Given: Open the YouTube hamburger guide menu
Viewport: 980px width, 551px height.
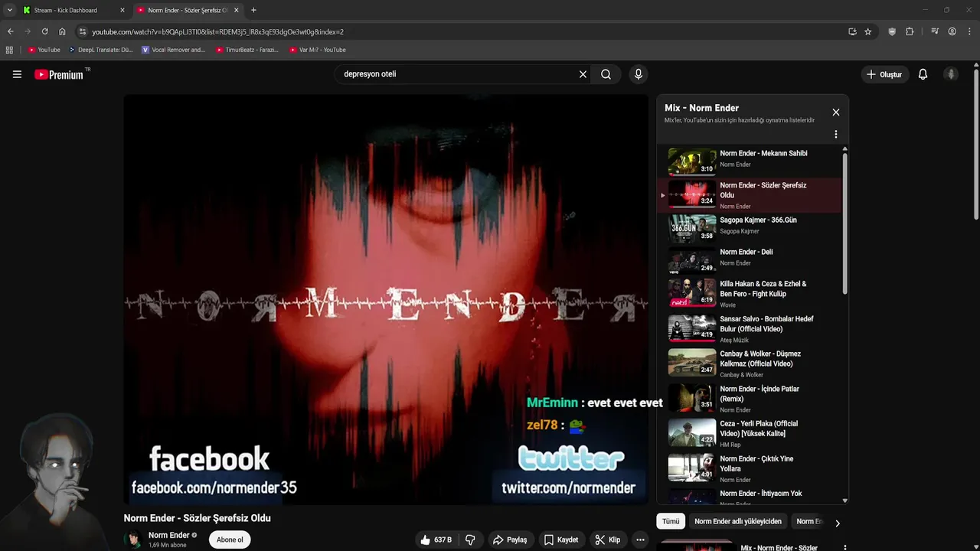Looking at the screenshot, I should (17, 74).
